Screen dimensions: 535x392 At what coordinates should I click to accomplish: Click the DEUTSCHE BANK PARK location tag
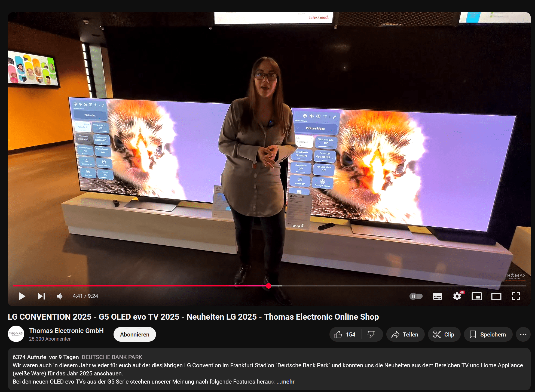(112, 357)
